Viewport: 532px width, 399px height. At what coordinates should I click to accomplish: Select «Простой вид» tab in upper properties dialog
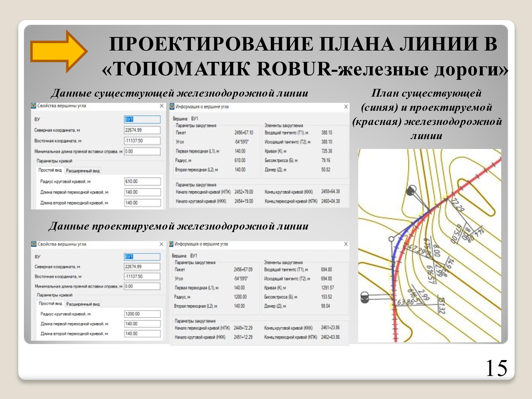[50, 170]
